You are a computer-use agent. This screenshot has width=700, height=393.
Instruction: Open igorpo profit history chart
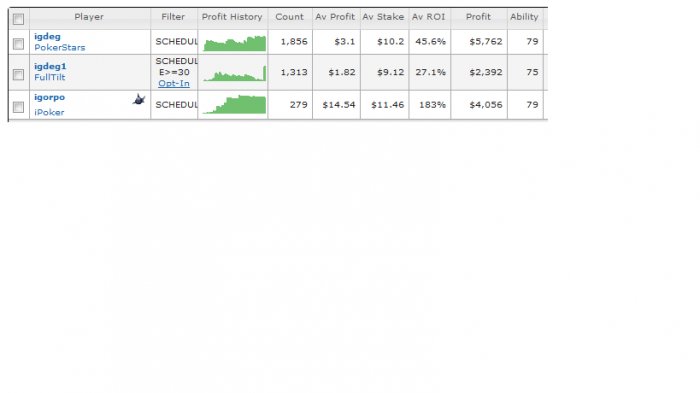[x=234, y=105]
